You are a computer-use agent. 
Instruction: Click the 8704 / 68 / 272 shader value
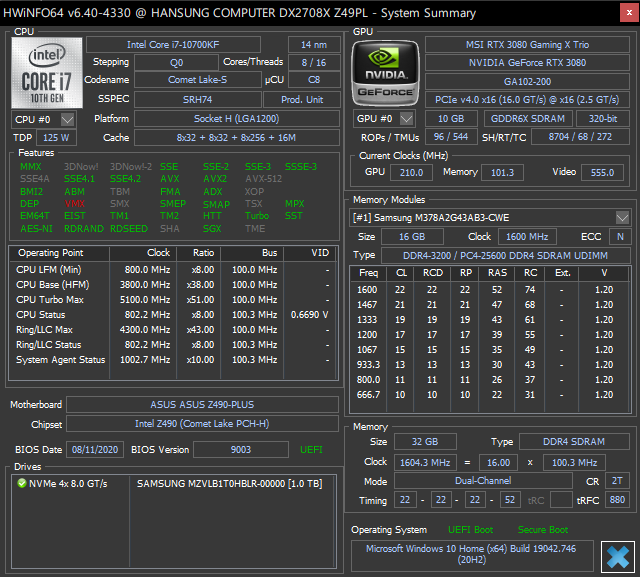coord(580,137)
